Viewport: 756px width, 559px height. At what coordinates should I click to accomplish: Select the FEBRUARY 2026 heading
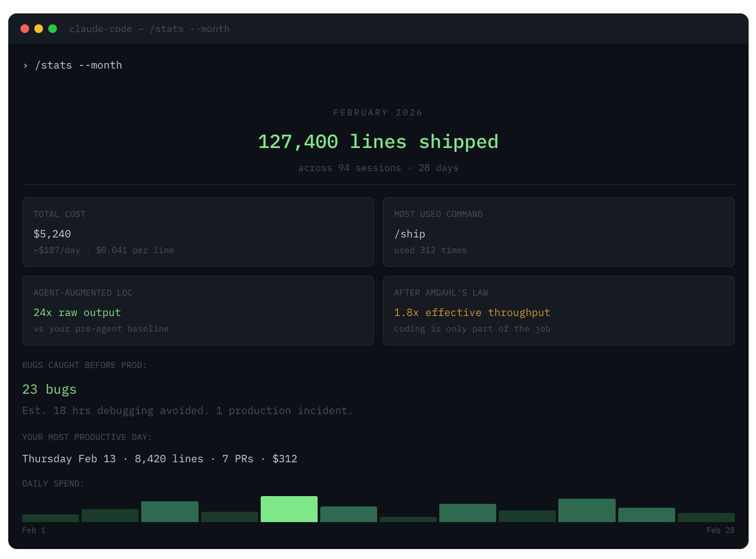coord(378,113)
